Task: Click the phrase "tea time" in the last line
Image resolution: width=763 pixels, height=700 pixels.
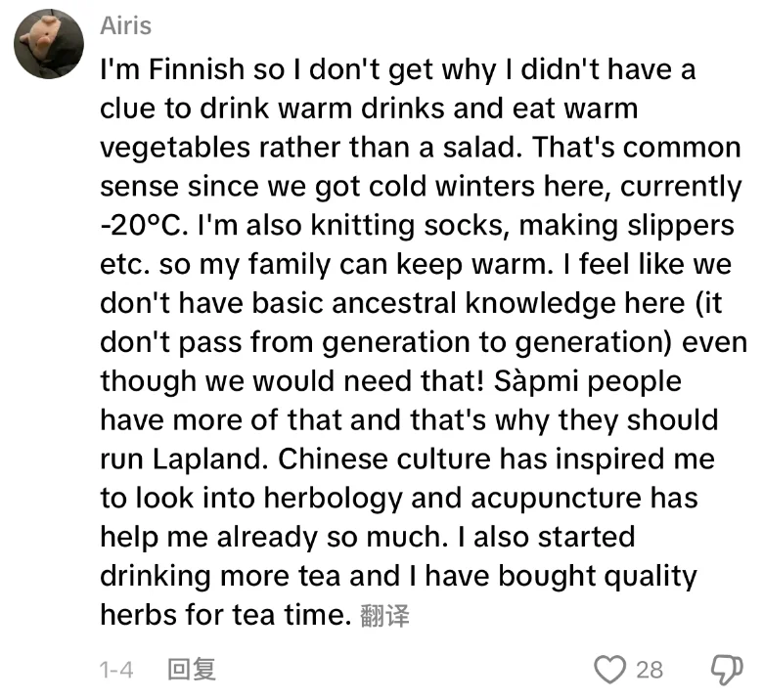Action: [299, 615]
